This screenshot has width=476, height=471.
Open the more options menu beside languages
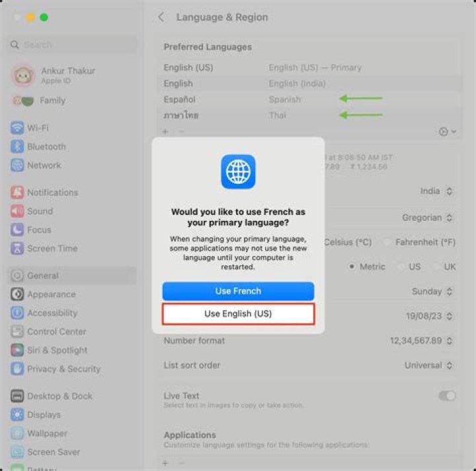pos(447,132)
